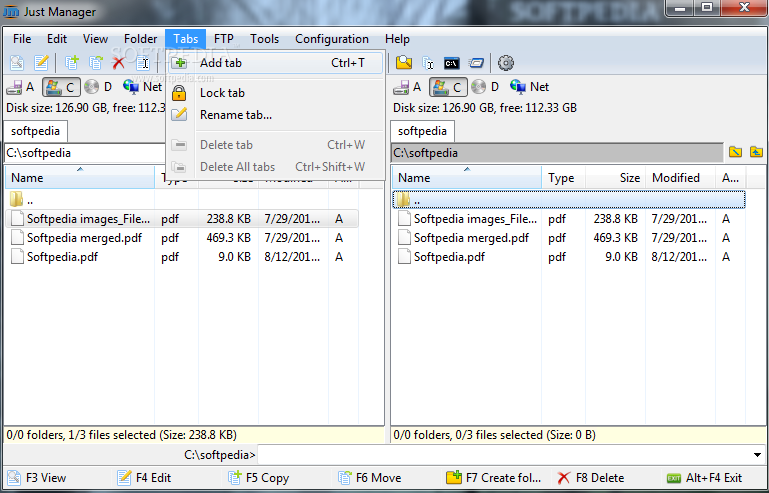Click the red X delete toolbar icon
Image resolution: width=769 pixels, height=493 pixels.
119,63
